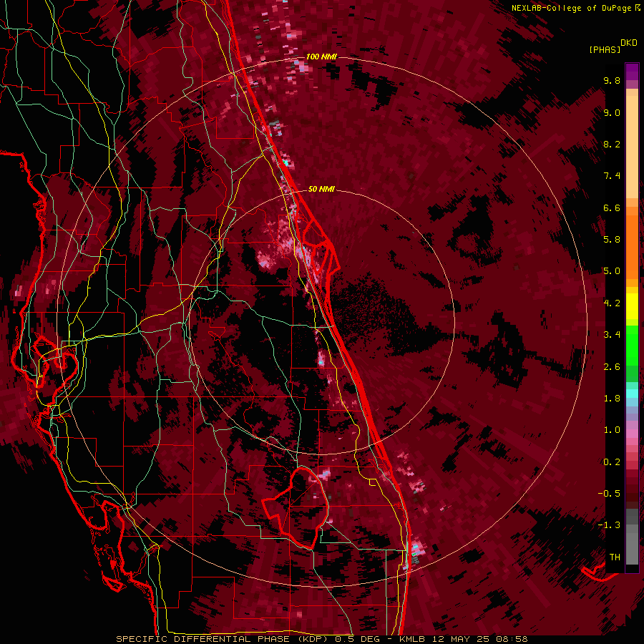Image resolution: width=644 pixels, height=644 pixels.
Task: Select the 8.2 scale value
Action: (612, 144)
